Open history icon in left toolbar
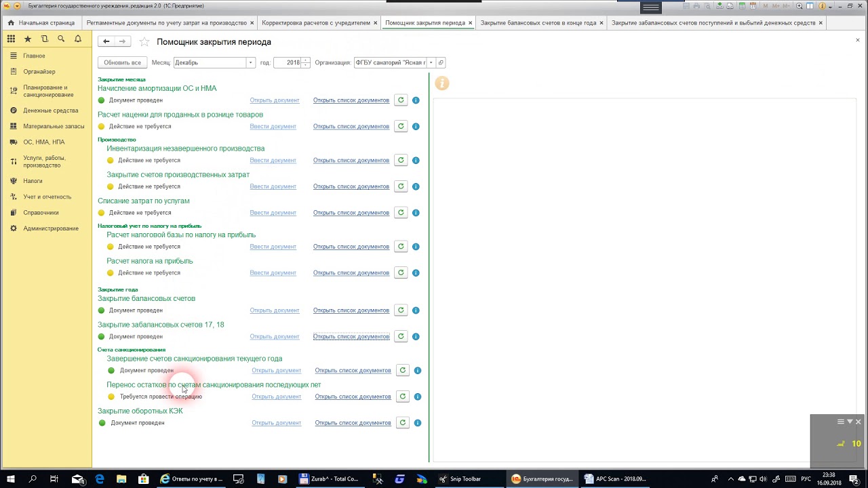 pyautogui.click(x=45, y=39)
